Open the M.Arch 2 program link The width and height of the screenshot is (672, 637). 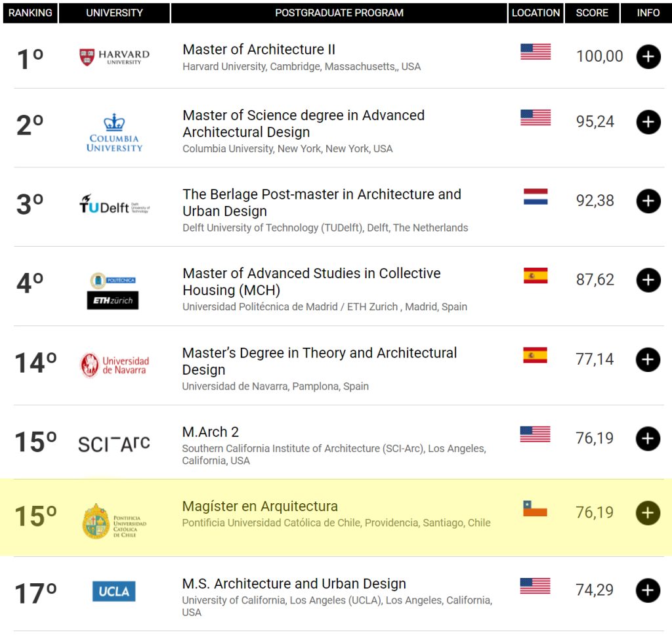(210, 432)
